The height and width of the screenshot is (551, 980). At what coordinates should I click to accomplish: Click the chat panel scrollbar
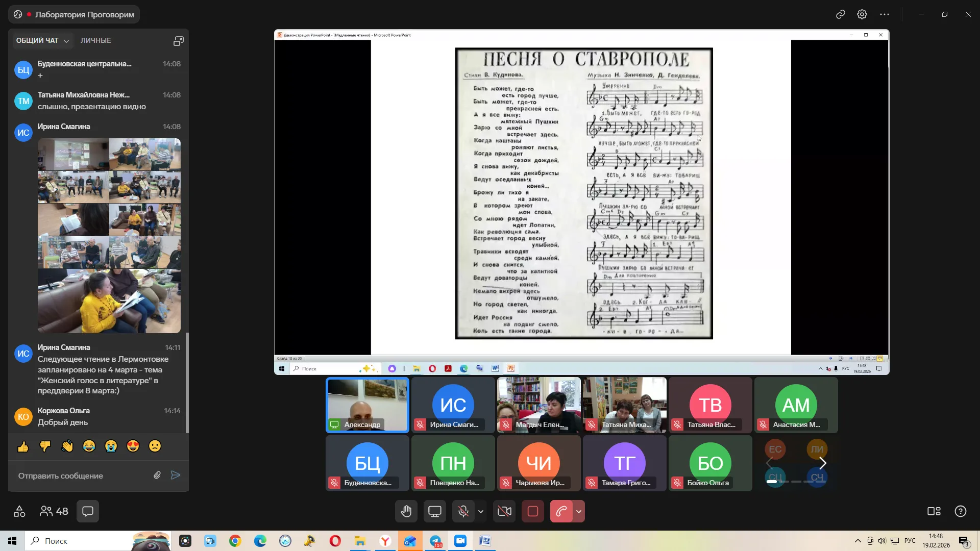click(x=187, y=383)
